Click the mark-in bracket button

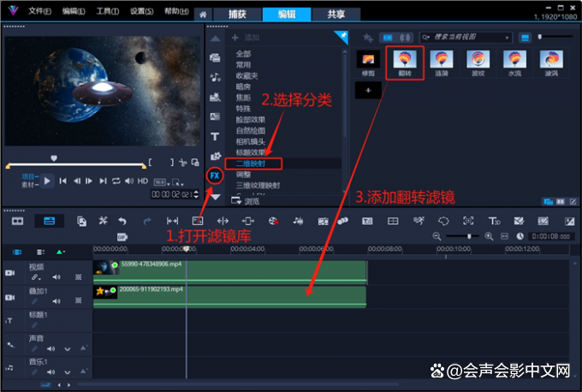click(x=150, y=163)
